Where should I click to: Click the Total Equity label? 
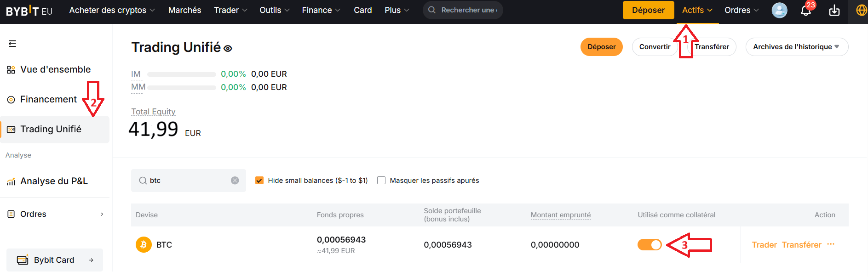coord(153,112)
